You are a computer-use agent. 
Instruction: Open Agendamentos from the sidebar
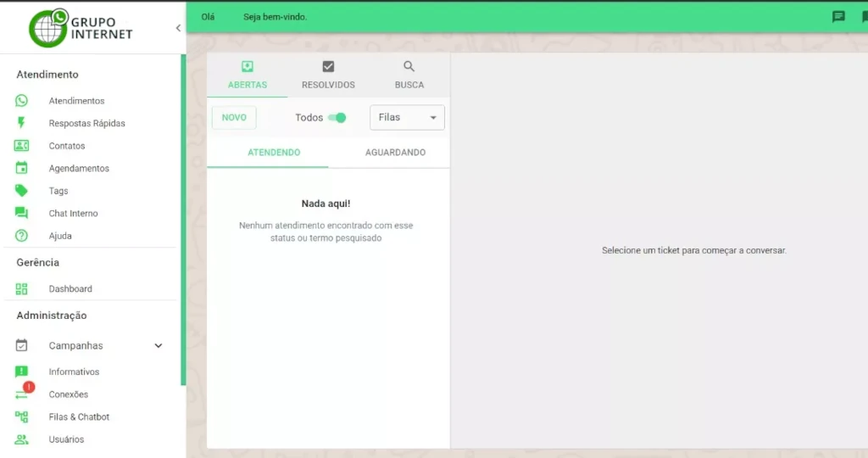point(79,169)
